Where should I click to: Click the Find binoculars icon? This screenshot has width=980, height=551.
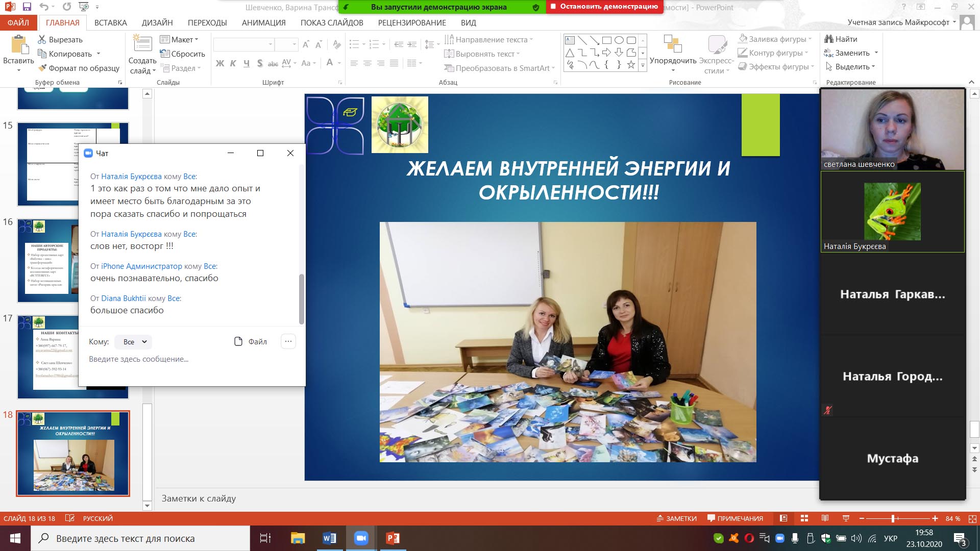[829, 39]
